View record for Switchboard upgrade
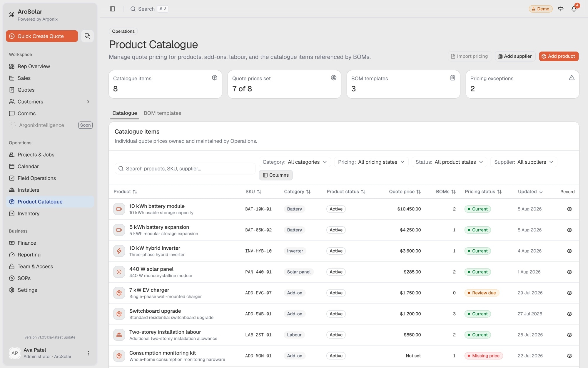 569,314
